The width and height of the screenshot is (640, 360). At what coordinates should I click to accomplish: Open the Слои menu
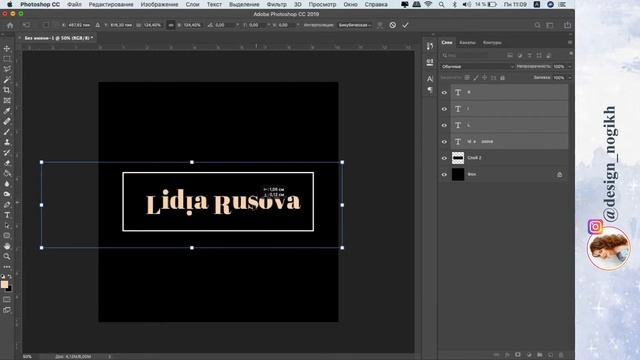coord(192,4)
